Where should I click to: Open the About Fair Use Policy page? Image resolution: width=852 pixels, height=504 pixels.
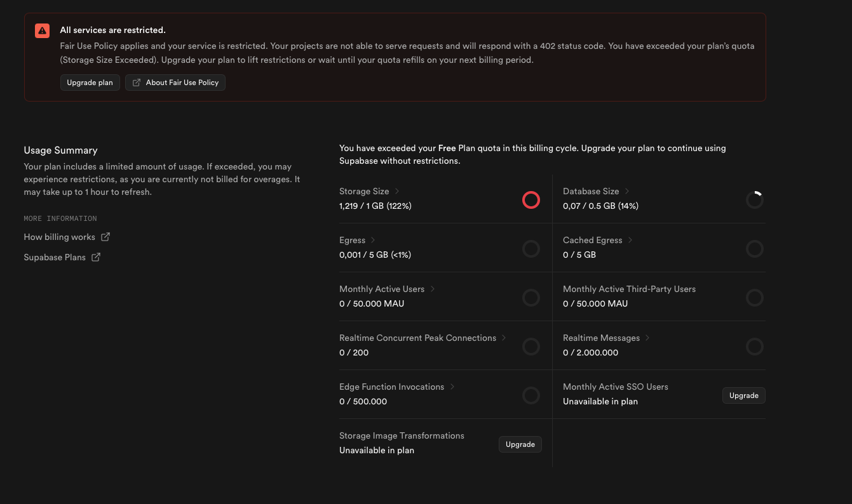[x=175, y=82]
